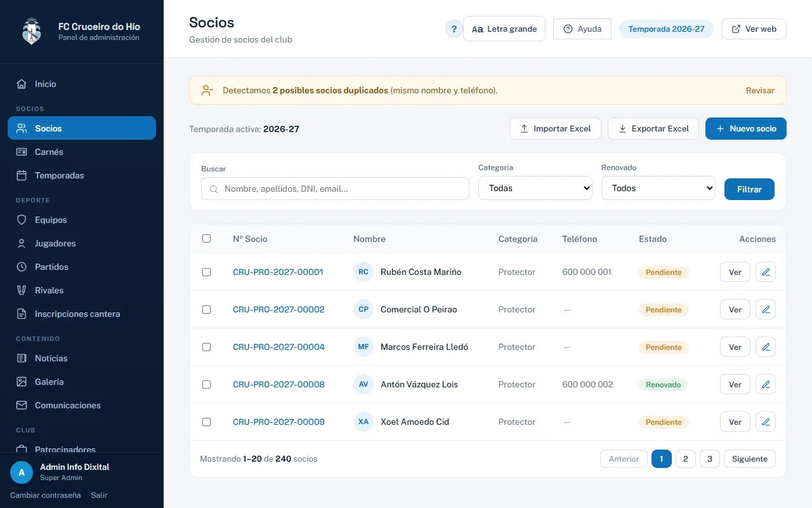Check the box for CRU-PRO-2027-00002
Screen dimensions: 812x508
(206, 309)
